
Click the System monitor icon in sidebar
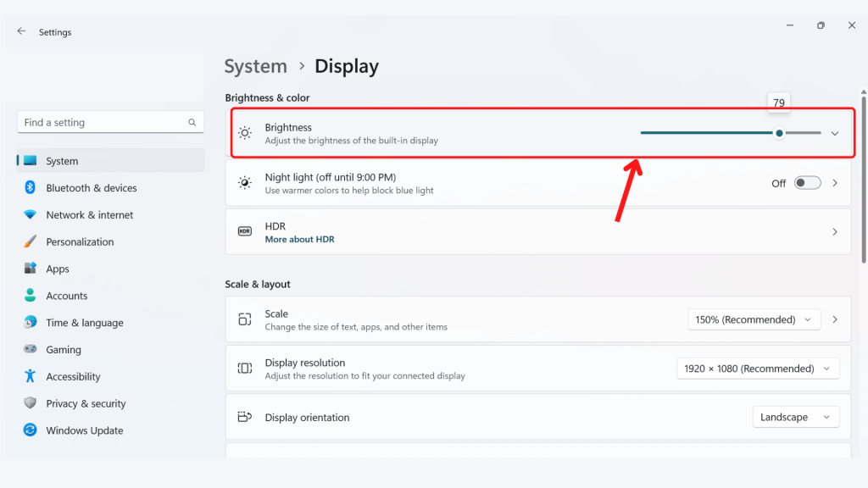coord(30,160)
